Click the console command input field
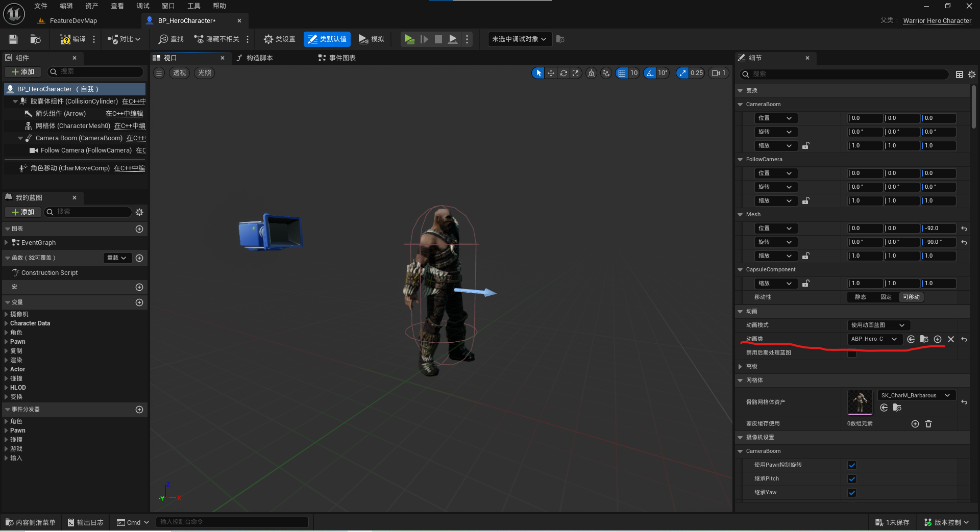980x532 pixels. 232,522
